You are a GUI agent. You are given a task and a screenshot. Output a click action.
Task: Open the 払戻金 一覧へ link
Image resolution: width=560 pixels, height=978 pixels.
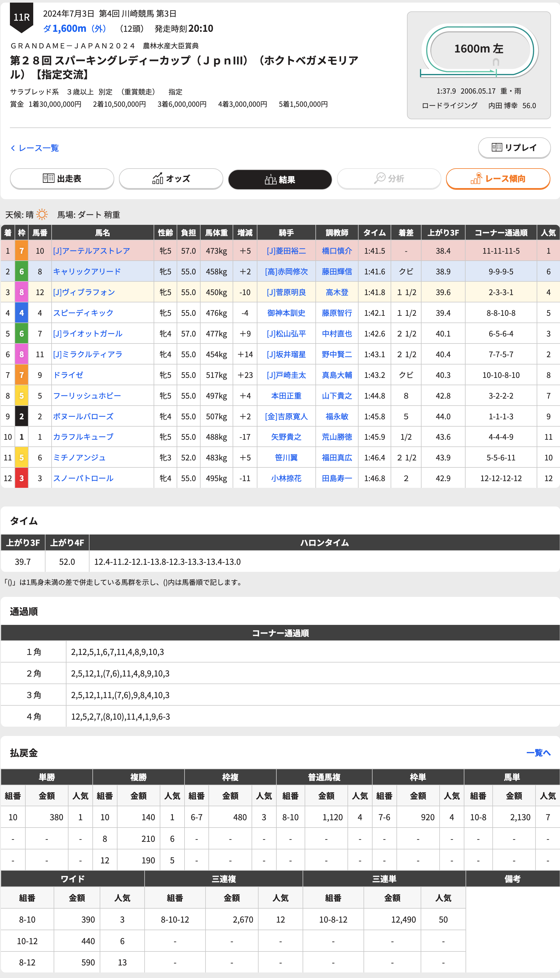[538, 753]
